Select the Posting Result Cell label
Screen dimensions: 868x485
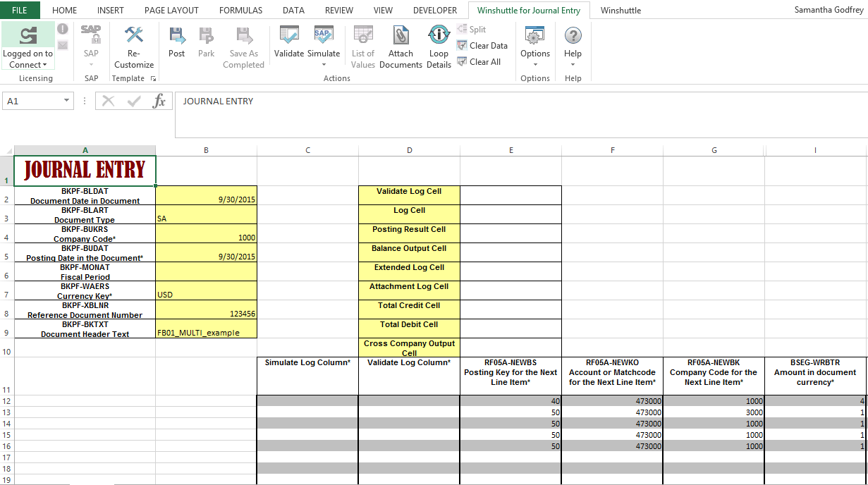409,233
